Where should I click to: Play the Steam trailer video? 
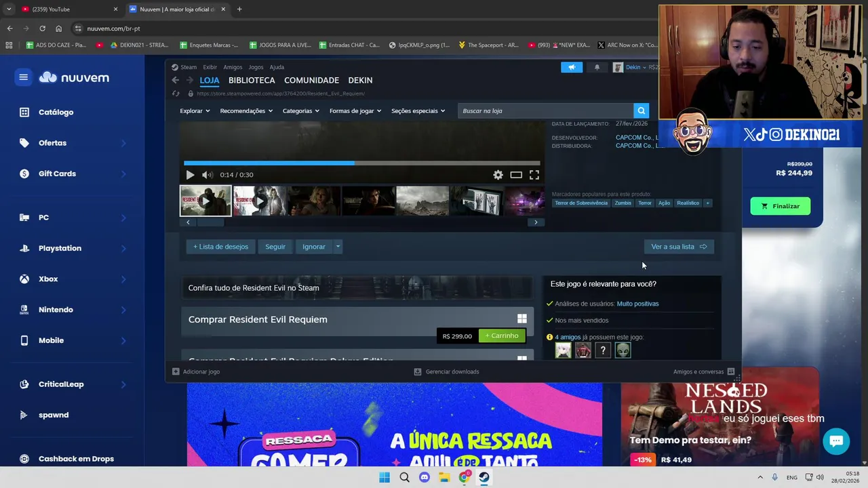(x=190, y=175)
